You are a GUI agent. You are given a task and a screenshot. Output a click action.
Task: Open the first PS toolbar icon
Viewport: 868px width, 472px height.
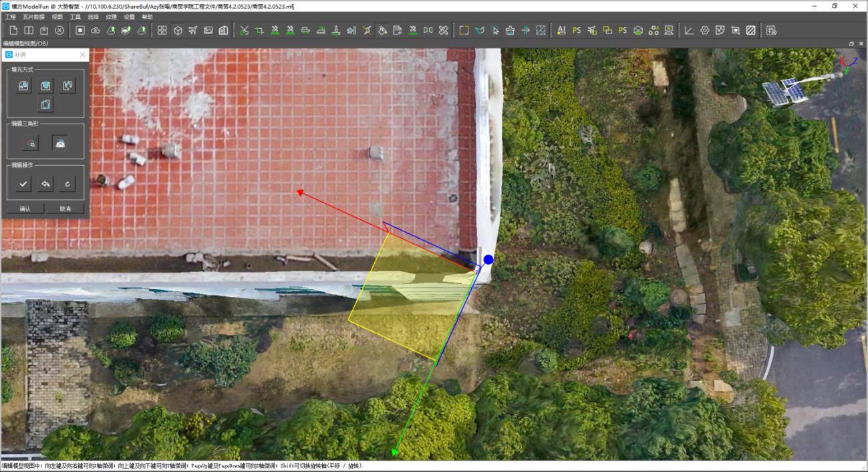pos(576,30)
